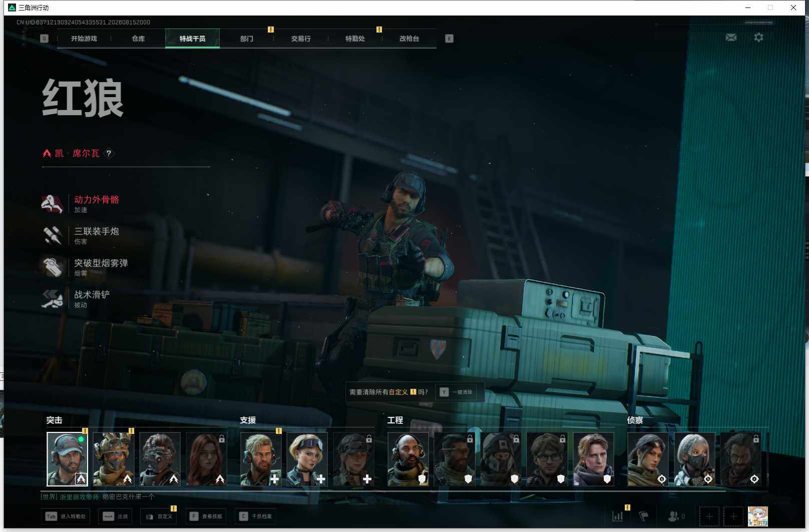Select the locked engineer operator wearing glasses
The image size is (809, 532).
tap(547, 459)
